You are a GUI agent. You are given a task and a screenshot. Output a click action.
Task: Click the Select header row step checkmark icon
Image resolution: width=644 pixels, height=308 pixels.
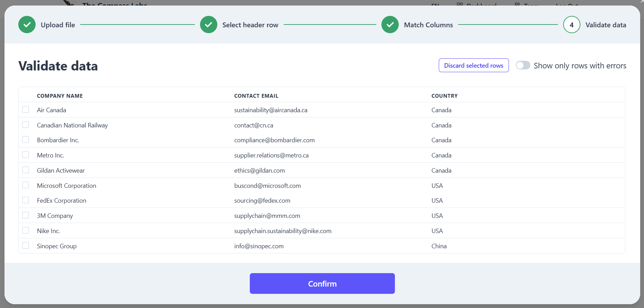209,25
